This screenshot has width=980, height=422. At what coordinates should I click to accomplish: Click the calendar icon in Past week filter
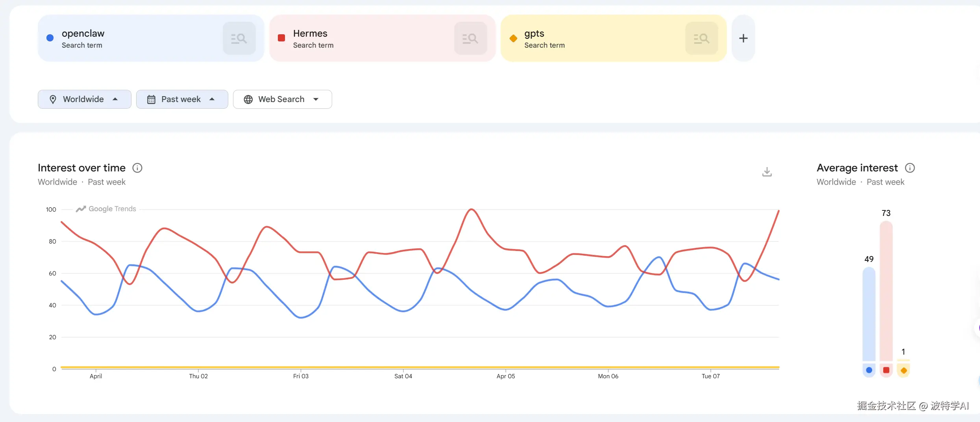tap(151, 100)
